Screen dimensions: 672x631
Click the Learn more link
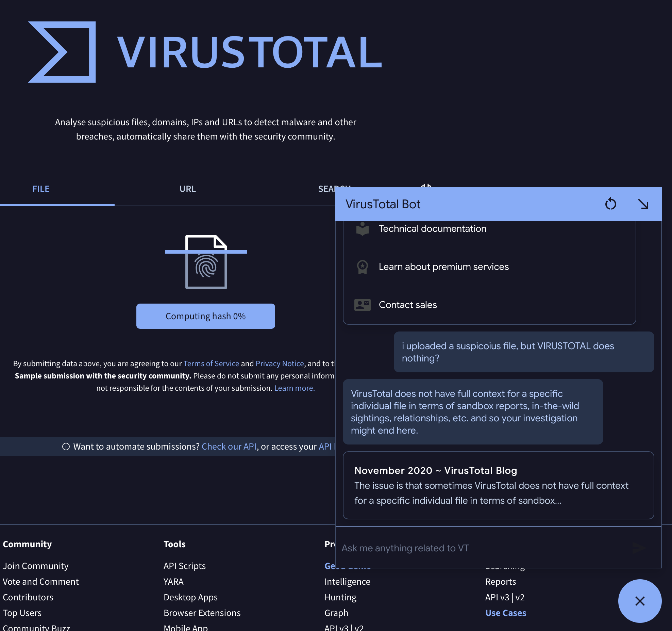(295, 388)
